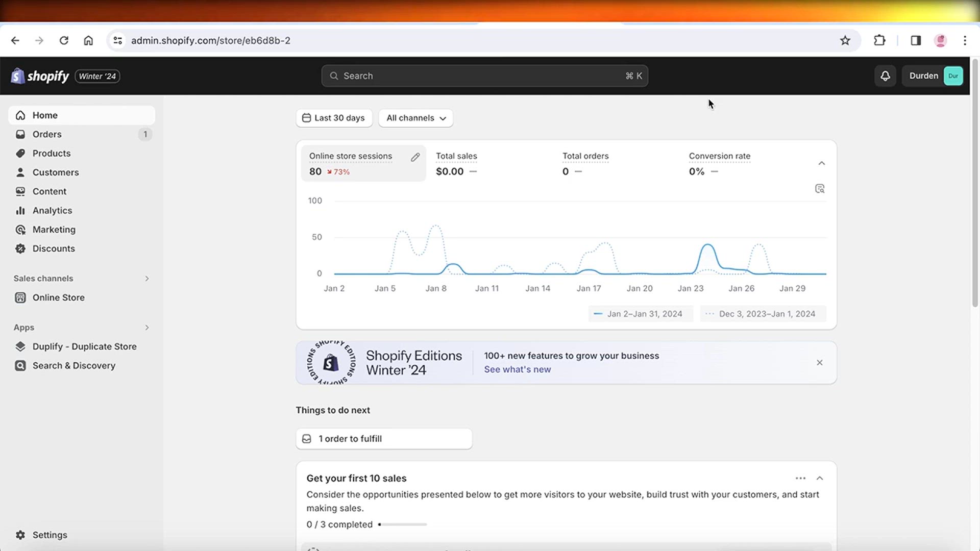Click the 1 order to fulfill button
The image size is (980, 551).
pyautogui.click(x=384, y=439)
